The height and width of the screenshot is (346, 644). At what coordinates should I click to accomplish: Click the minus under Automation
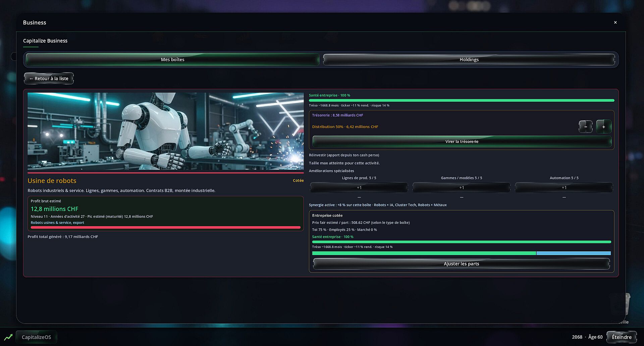(564, 197)
